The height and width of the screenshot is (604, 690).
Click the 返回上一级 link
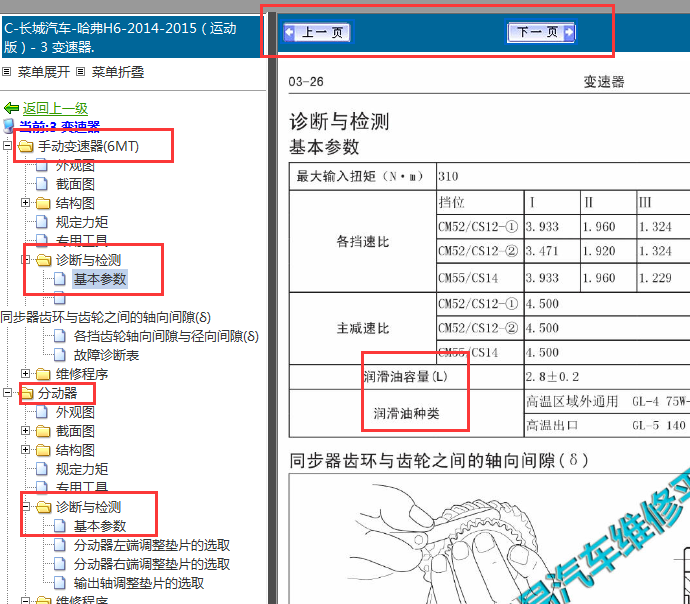55,108
